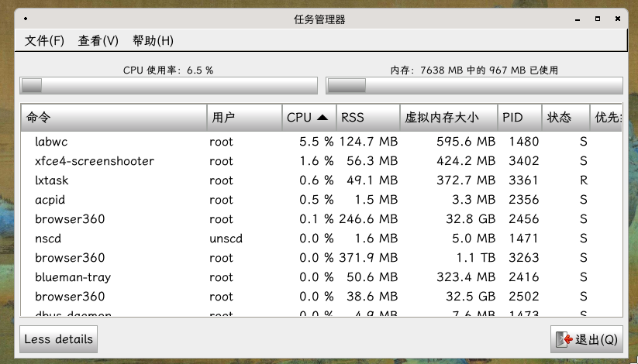The height and width of the screenshot is (364, 638).
Task: Toggle sort on the CPU column header
Action: (x=309, y=118)
